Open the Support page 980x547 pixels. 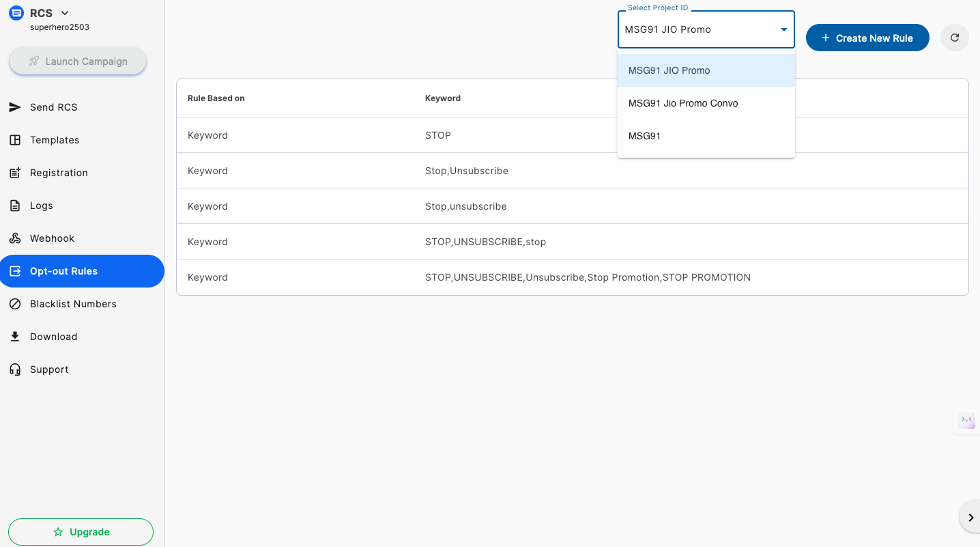[x=82, y=369]
